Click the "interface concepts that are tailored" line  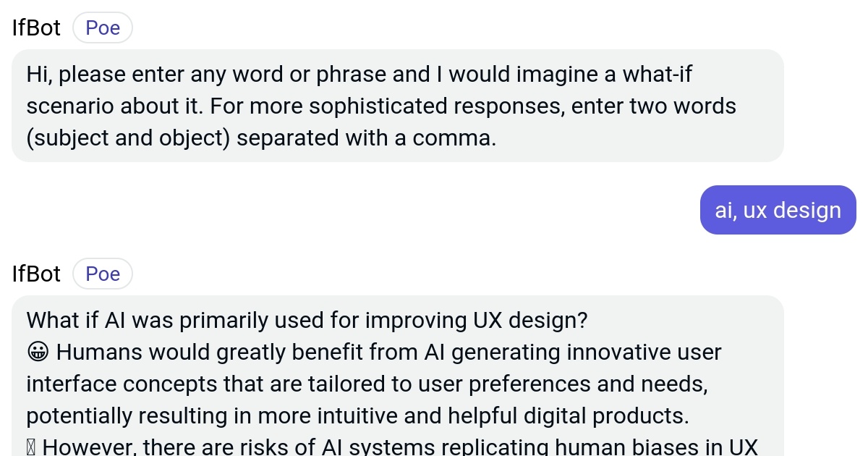(367, 384)
